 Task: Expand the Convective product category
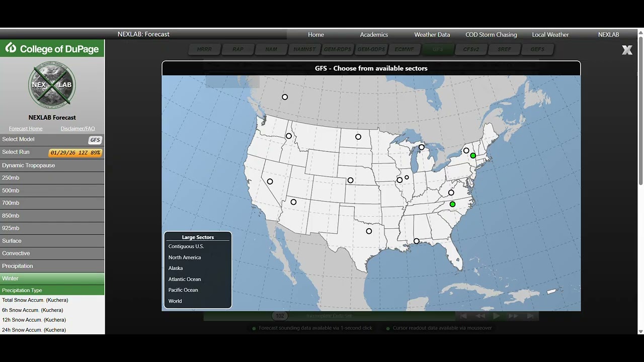(52, 253)
